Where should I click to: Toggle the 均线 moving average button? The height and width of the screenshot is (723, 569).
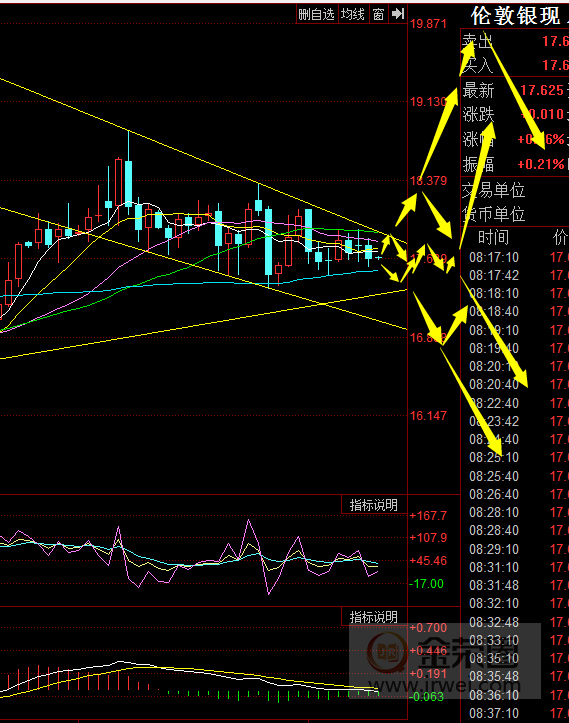pos(353,14)
